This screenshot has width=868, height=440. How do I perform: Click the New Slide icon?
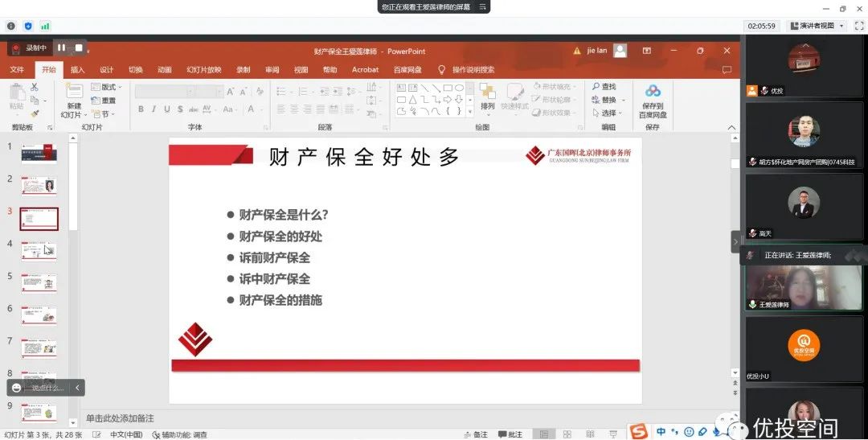(74, 92)
